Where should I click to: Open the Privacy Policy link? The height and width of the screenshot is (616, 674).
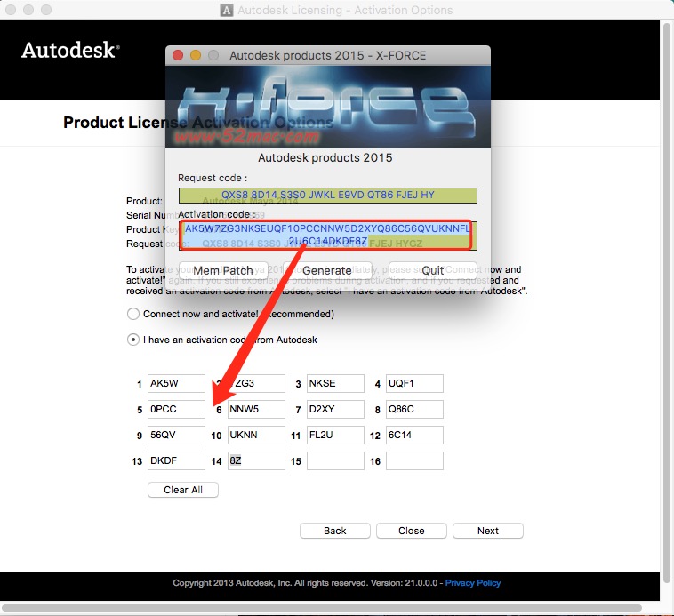coord(473,583)
